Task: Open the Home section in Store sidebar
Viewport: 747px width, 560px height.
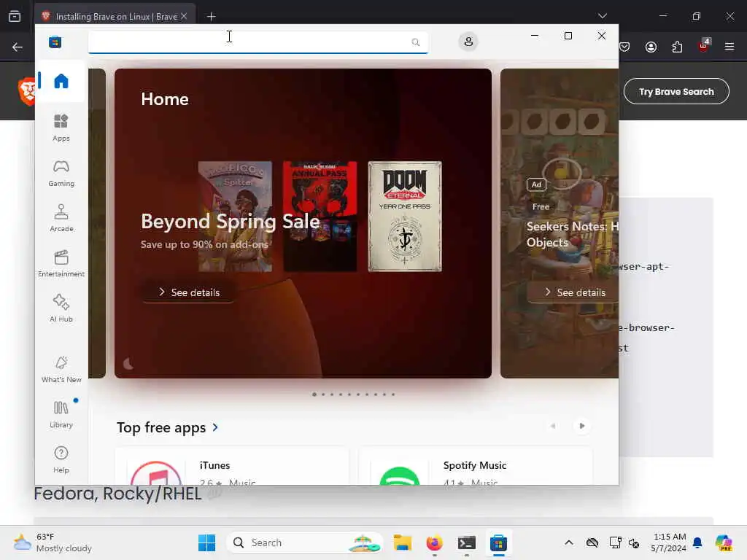Action: coord(61,81)
